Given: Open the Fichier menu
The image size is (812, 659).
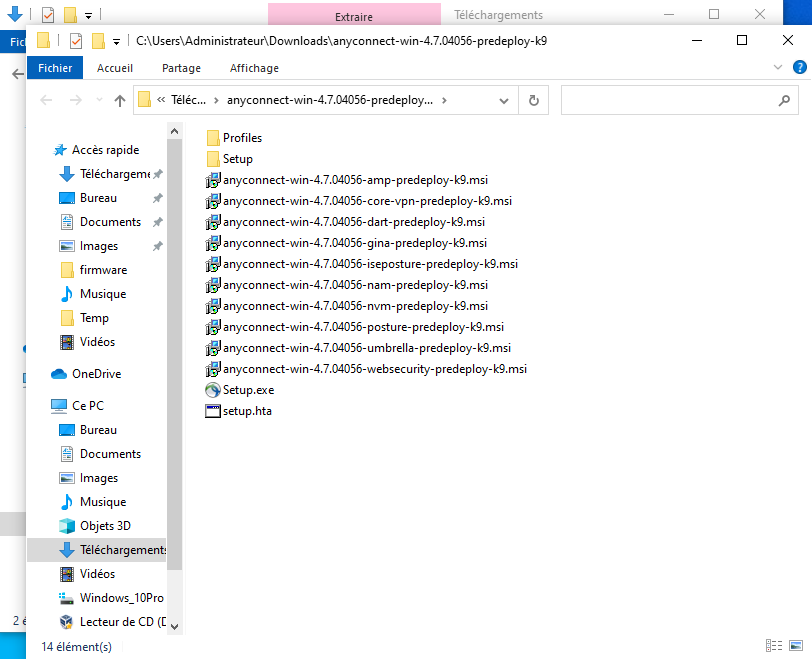Looking at the screenshot, I should pyautogui.click(x=55, y=68).
